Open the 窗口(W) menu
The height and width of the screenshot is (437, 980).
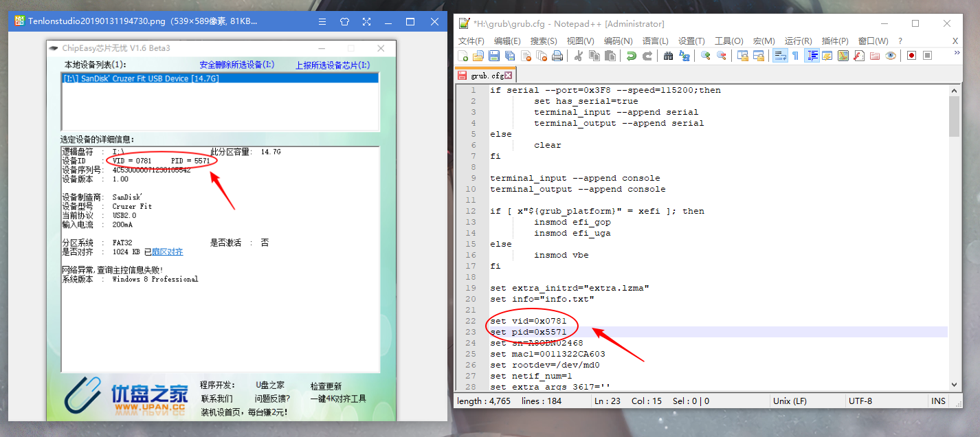(873, 41)
